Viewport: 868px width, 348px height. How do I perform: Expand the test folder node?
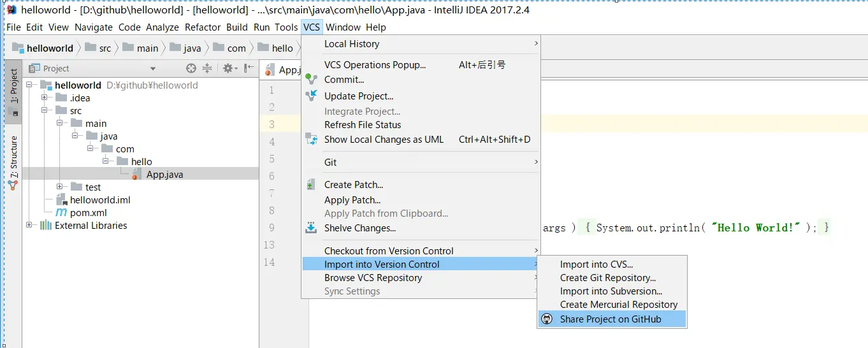(x=60, y=187)
